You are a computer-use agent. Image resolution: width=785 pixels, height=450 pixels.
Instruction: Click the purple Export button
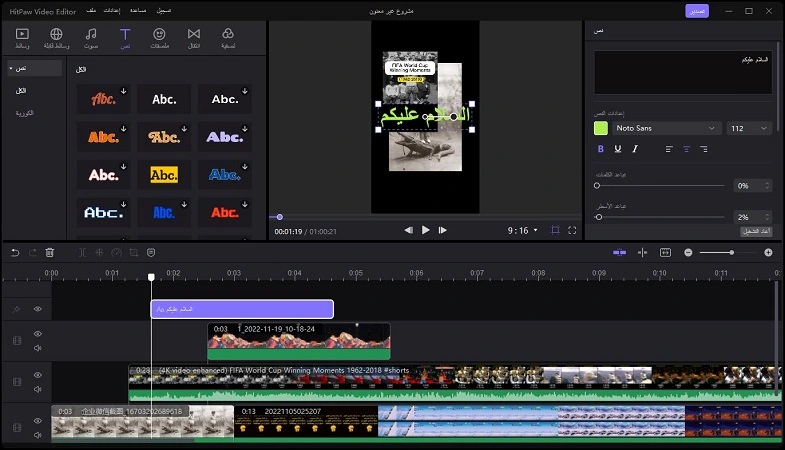point(697,11)
